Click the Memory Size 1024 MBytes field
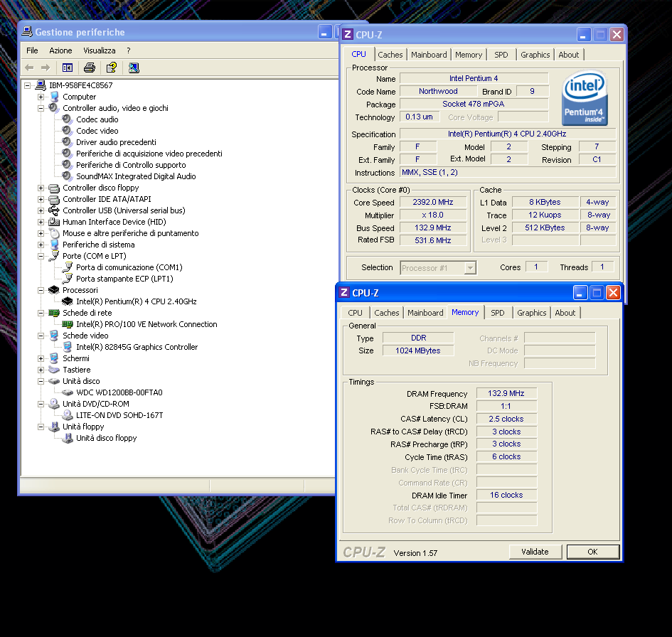Screen dimensions: 672x637 (418, 350)
